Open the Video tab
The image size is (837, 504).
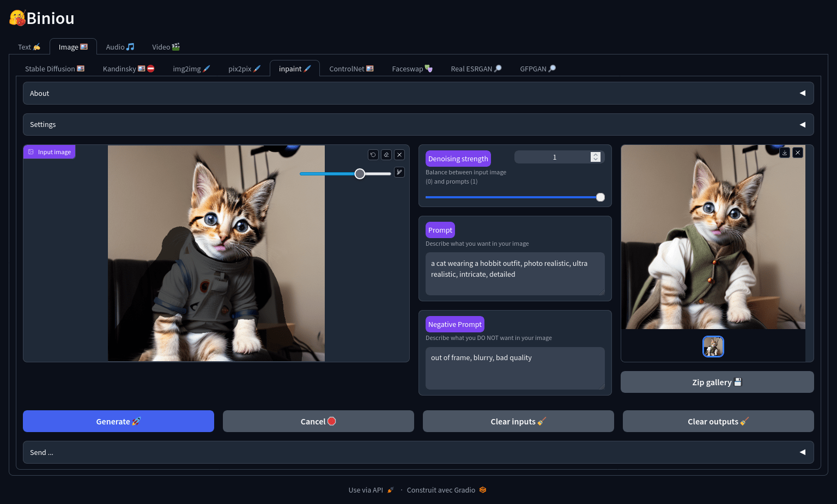166,47
